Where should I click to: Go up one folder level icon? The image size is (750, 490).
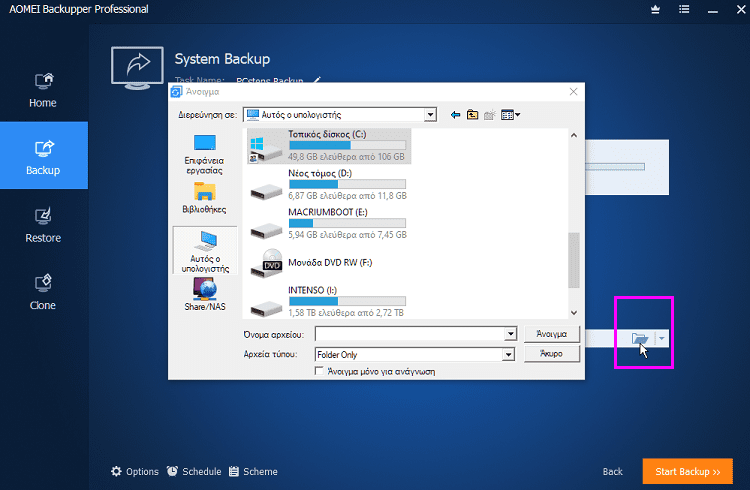473,115
